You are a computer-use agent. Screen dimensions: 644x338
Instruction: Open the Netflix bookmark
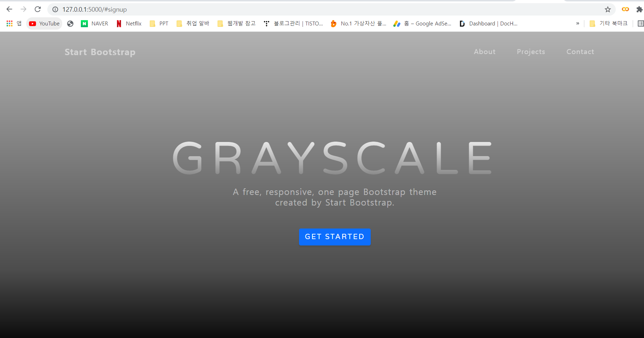pyautogui.click(x=129, y=23)
